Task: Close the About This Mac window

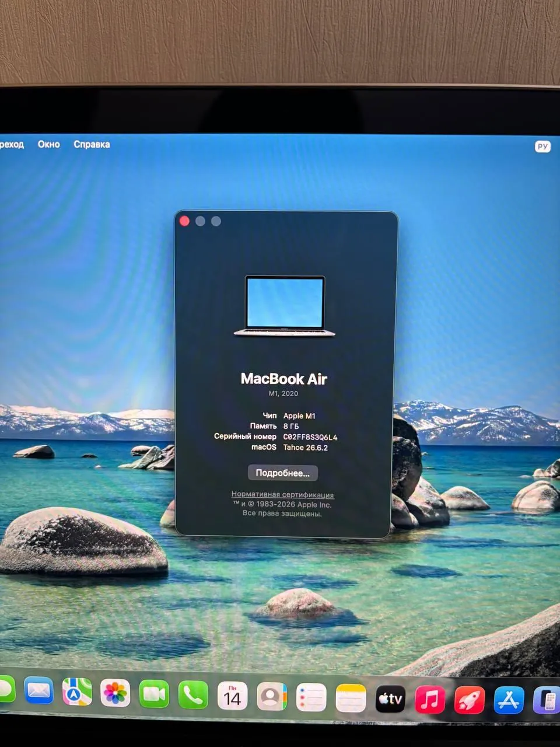Action: [184, 221]
